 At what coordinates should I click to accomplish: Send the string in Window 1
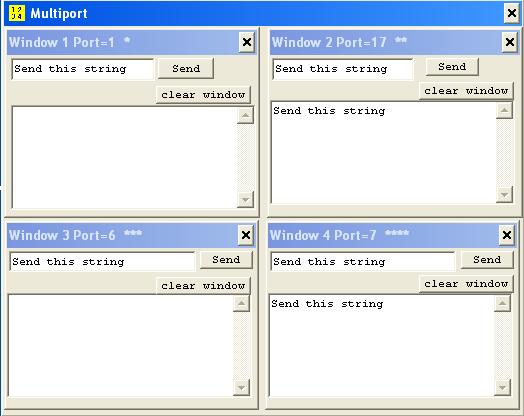[186, 68]
